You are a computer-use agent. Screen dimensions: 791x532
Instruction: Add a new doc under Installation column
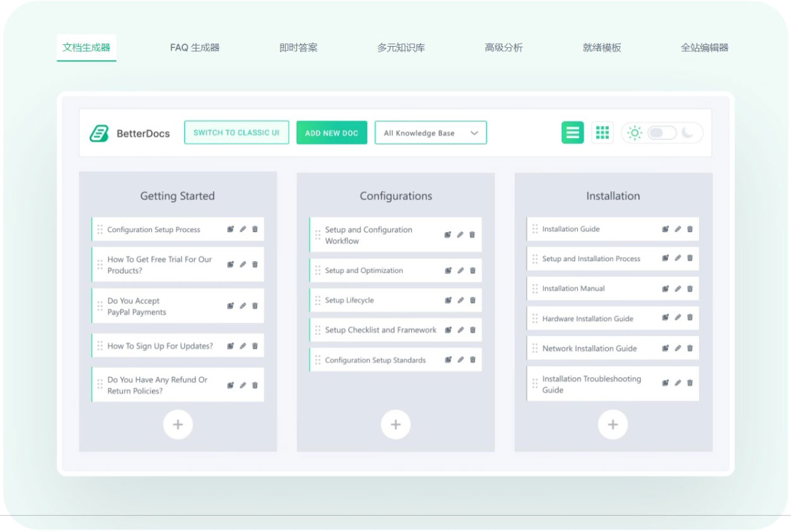click(612, 425)
